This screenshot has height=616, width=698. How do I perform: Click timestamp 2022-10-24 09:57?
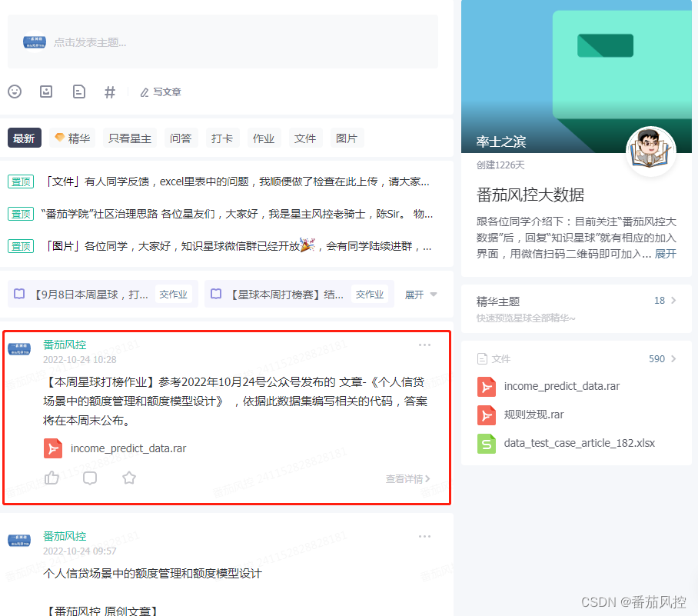pyautogui.click(x=80, y=551)
